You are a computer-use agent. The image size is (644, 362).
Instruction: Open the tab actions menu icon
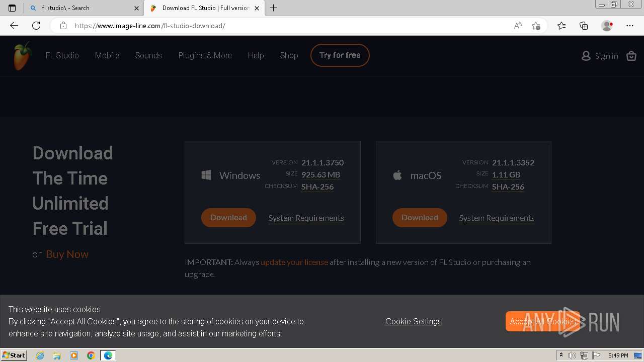click(12, 8)
